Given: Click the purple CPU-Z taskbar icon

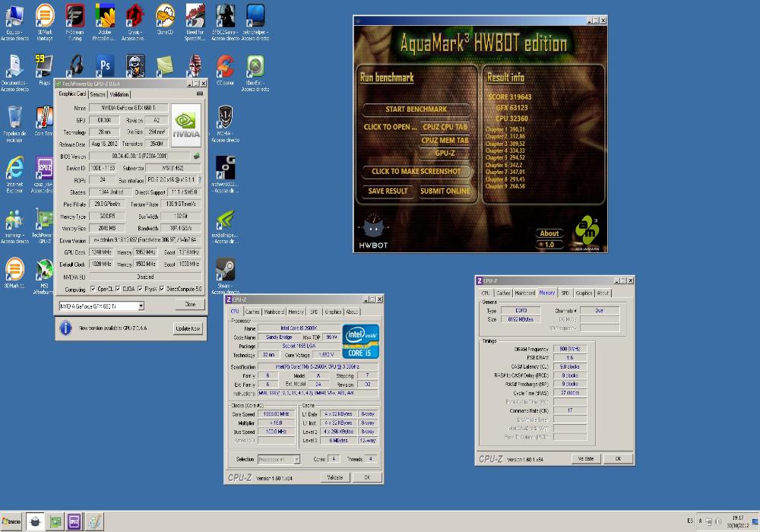Looking at the screenshot, I should point(74,522).
